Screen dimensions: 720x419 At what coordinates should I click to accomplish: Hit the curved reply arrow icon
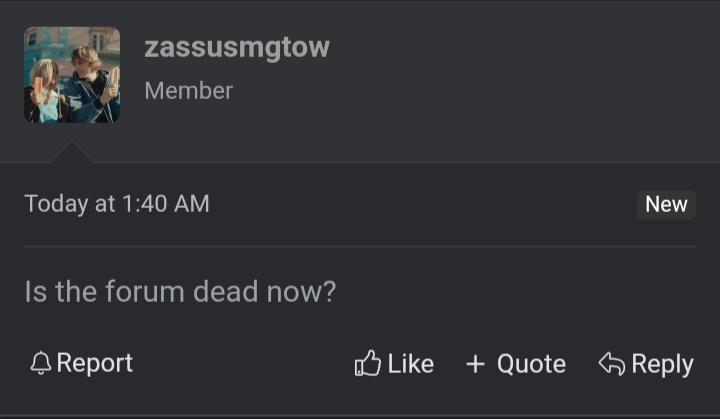tap(610, 364)
